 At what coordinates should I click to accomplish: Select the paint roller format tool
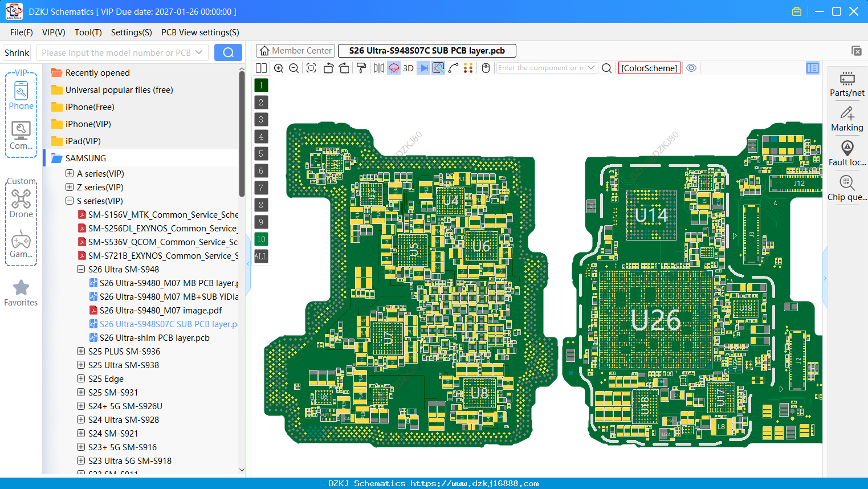(x=361, y=68)
